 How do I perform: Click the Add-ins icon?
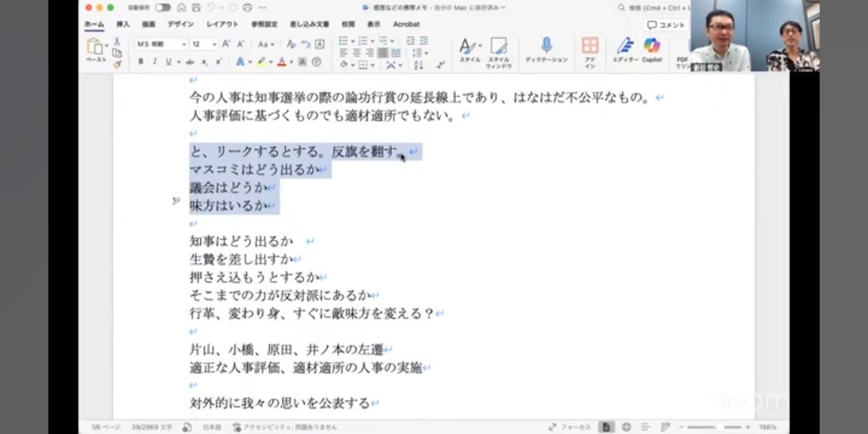[590, 46]
